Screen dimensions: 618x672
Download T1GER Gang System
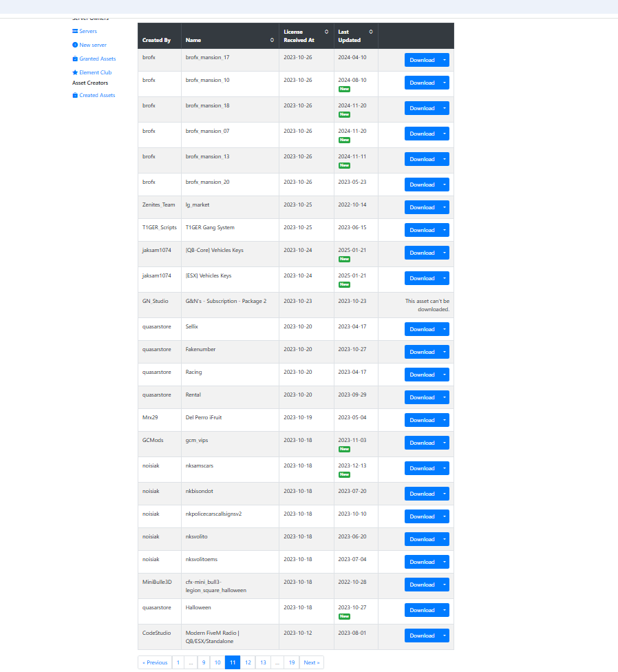[422, 230]
